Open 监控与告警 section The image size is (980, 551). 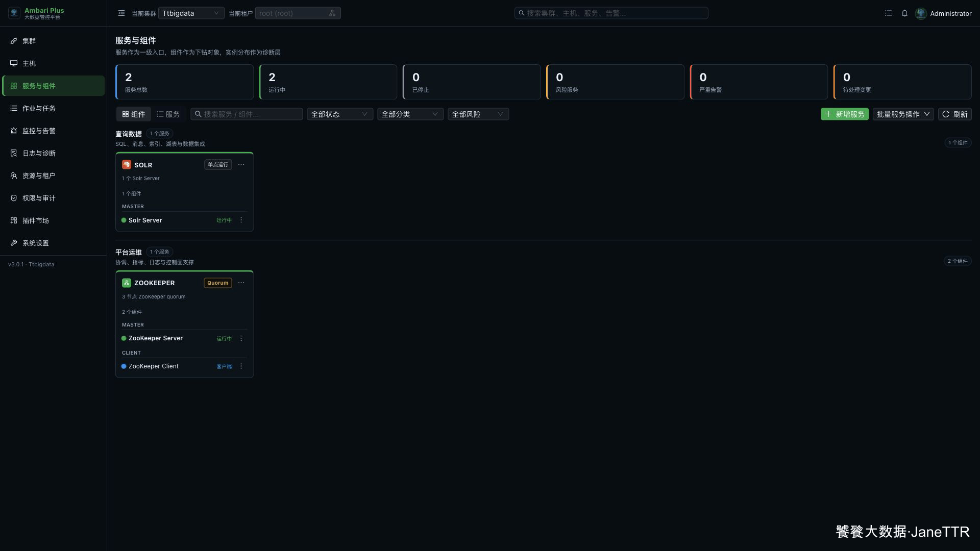[x=53, y=131]
